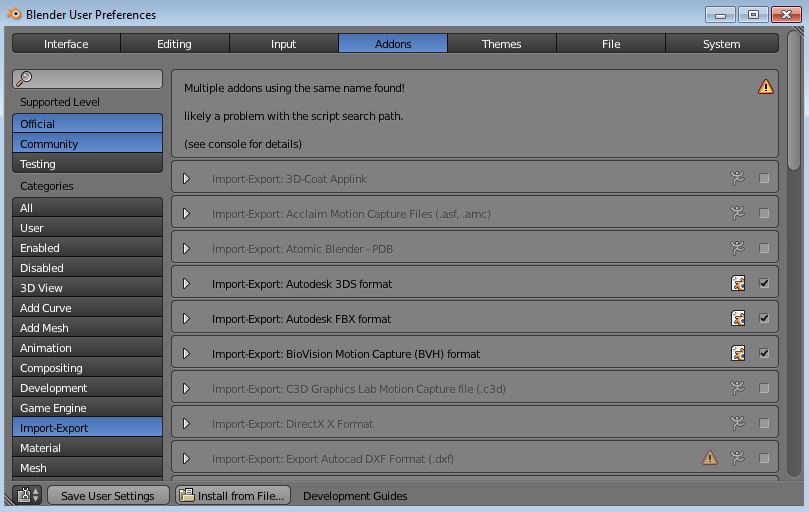Click the vertical scrollbar
The height and width of the screenshot is (512, 809).
click(795, 100)
